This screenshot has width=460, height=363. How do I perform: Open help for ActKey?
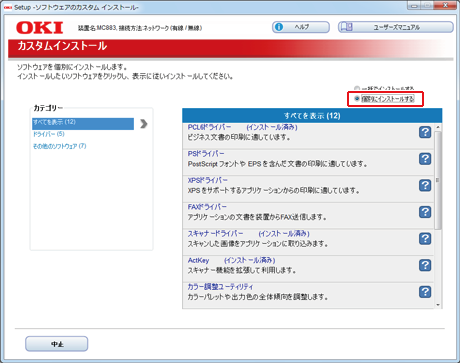(425, 265)
